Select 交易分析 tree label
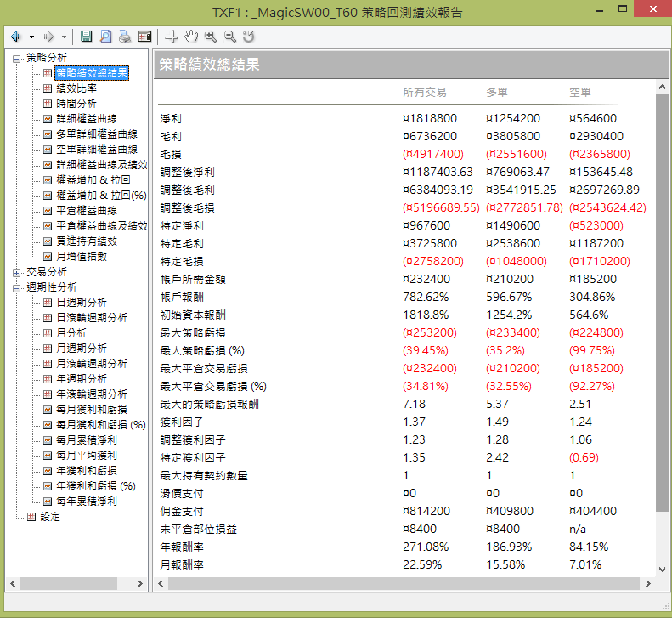Screen dimensions: 672x618 coord(47,272)
